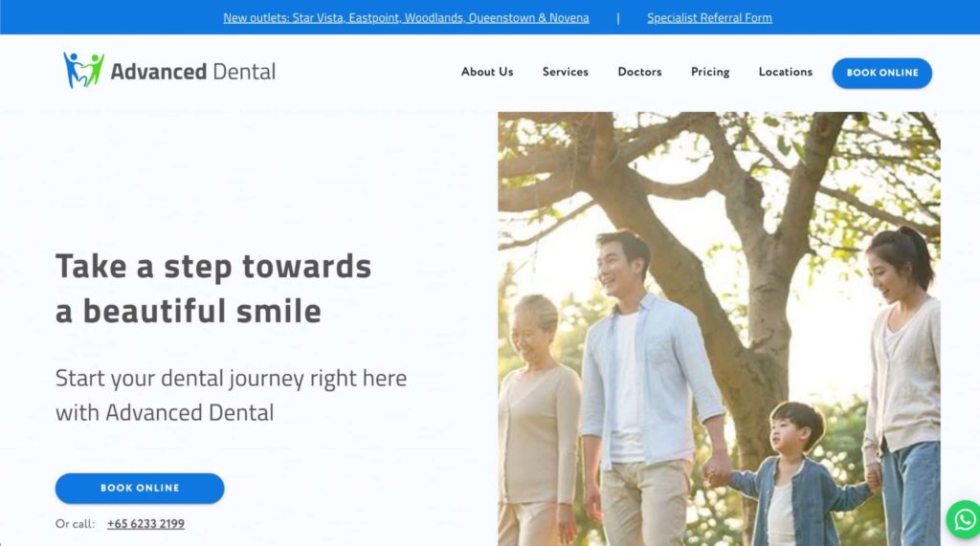980x546 pixels.
Task: Open the Services menu
Action: (x=565, y=72)
